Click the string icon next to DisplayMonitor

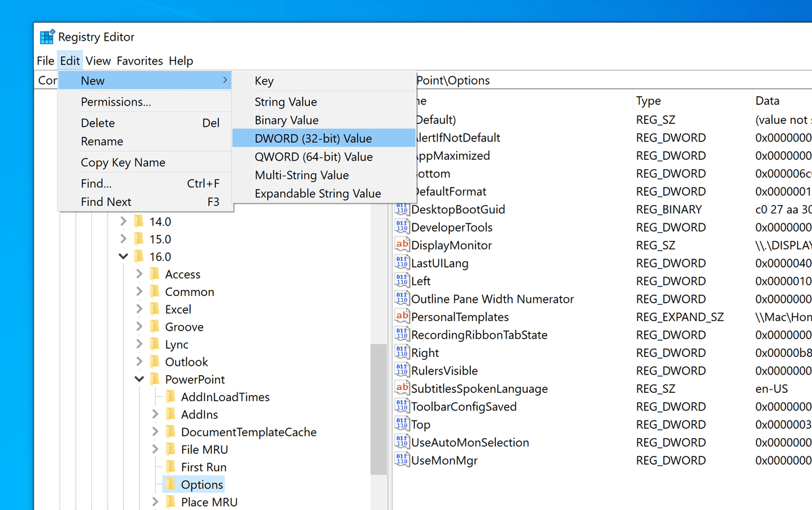point(402,245)
